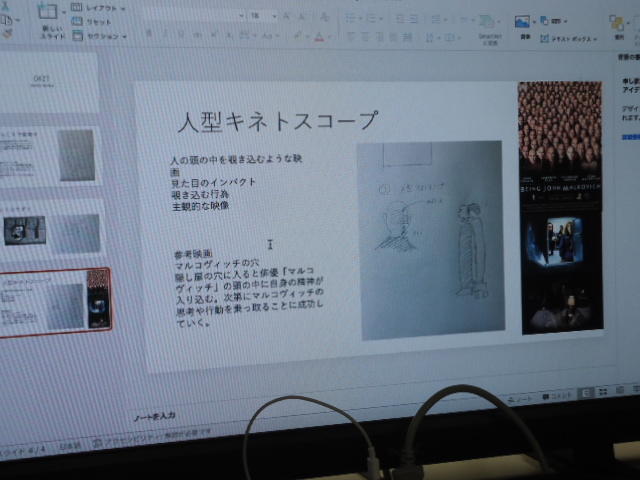Select the highlighted fourth slide thumbnail
This screenshot has width=640, height=480.
pyautogui.click(x=55, y=302)
